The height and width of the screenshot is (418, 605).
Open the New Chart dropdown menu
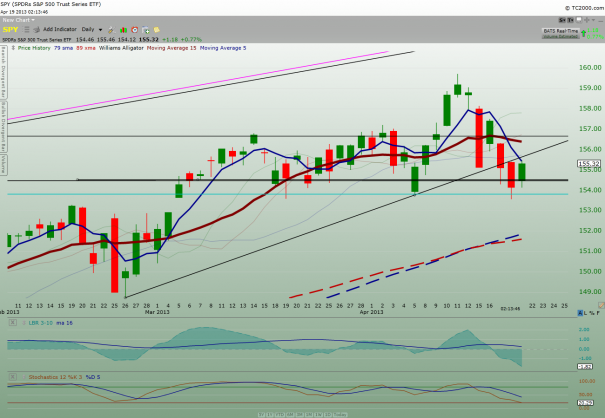pos(19,20)
